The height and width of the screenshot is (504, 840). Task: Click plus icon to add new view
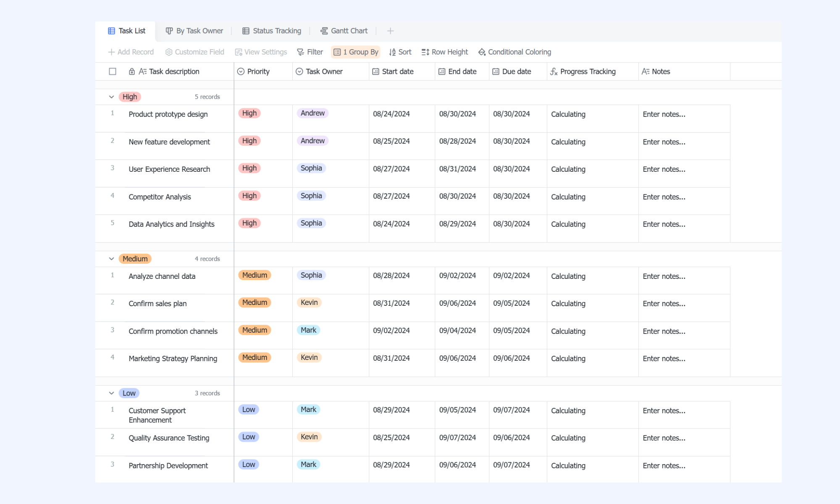coord(390,31)
